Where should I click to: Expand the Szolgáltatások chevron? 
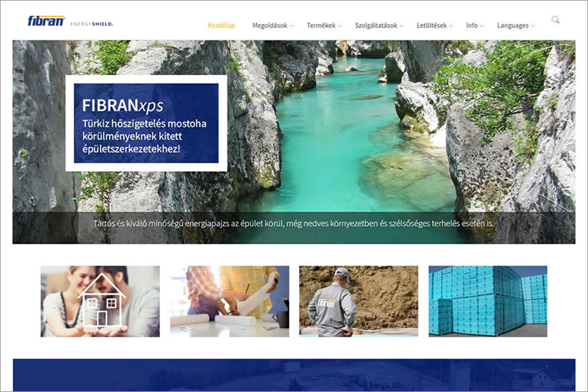tap(402, 26)
